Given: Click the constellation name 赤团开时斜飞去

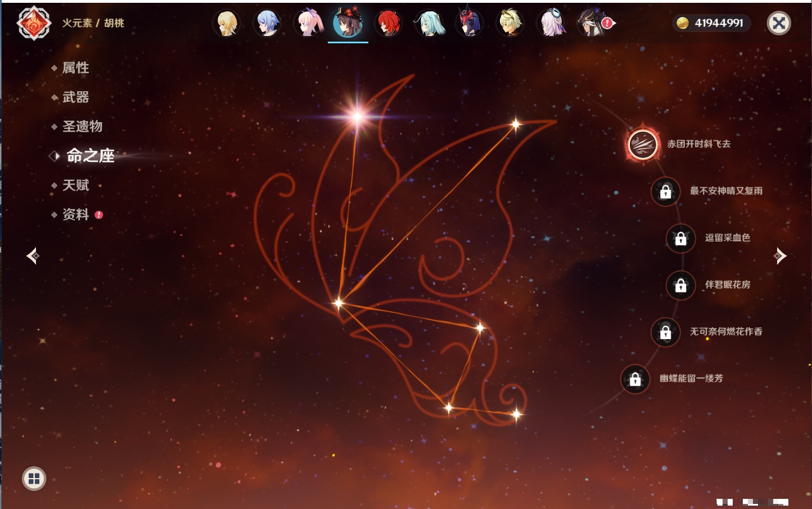Looking at the screenshot, I should (x=698, y=144).
